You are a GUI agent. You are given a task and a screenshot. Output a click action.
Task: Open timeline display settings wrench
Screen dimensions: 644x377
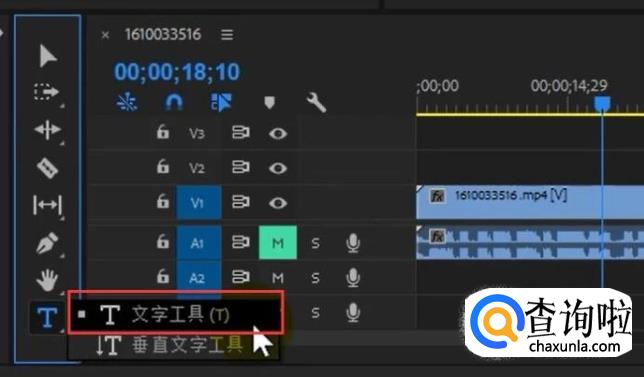(316, 102)
